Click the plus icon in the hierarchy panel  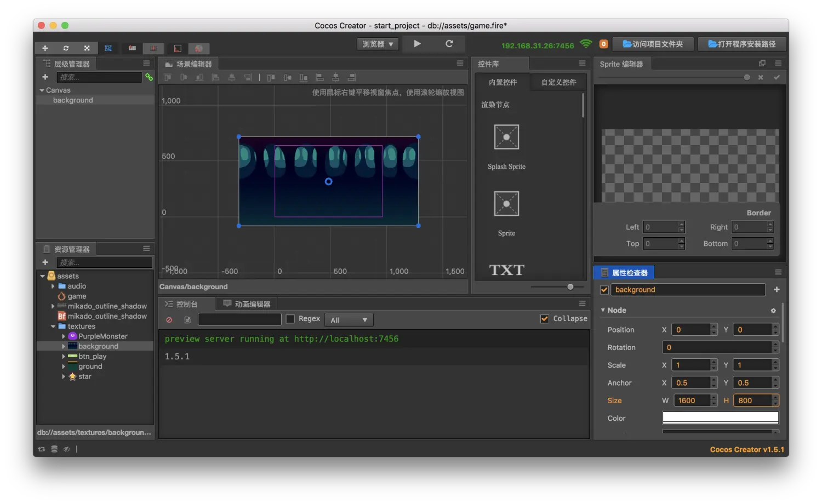click(45, 77)
